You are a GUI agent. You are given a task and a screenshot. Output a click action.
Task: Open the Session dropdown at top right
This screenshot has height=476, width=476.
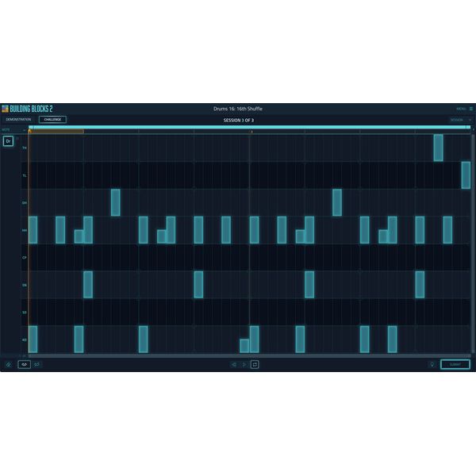(460, 120)
